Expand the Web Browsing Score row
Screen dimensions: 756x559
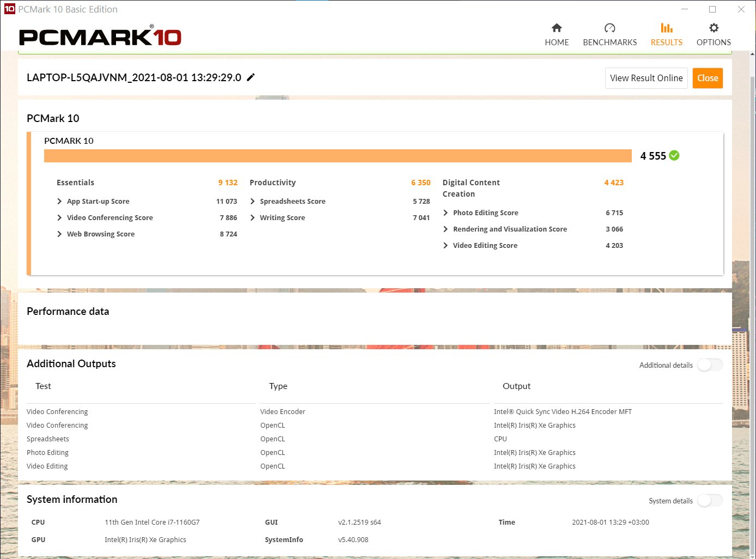[59, 234]
